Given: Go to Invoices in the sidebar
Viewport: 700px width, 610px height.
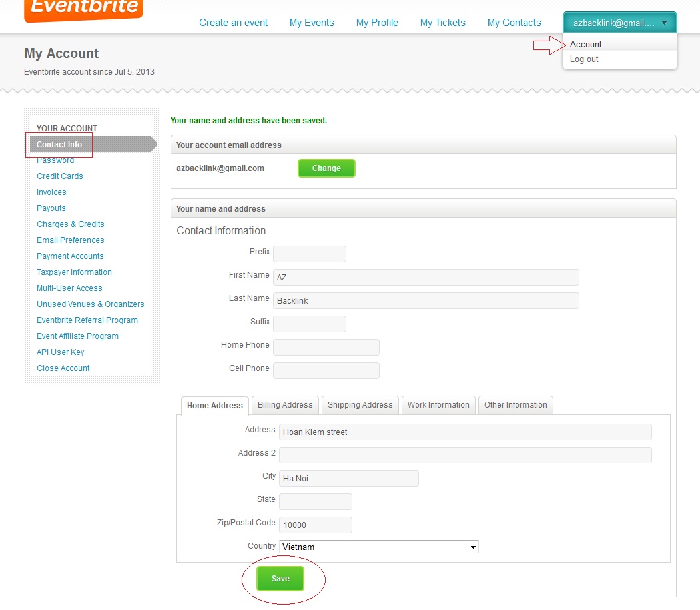Looking at the screenshot, I should pyautogui.click(x=51, y=192).
